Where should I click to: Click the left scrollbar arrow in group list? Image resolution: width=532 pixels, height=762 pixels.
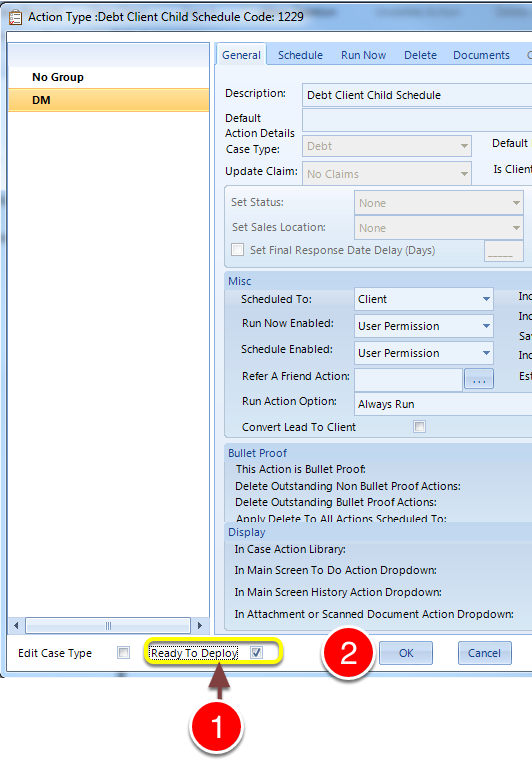click(x=16, y=625)
